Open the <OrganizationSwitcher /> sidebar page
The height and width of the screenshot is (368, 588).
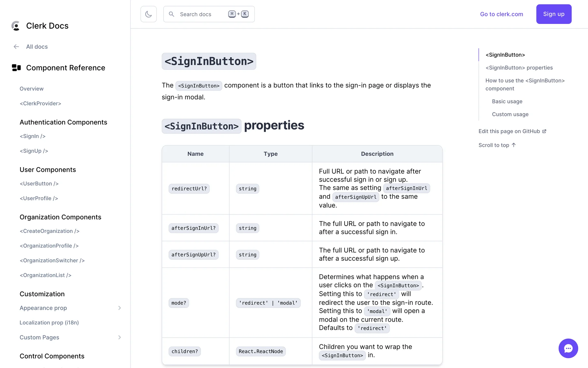[x=52, y=260]
